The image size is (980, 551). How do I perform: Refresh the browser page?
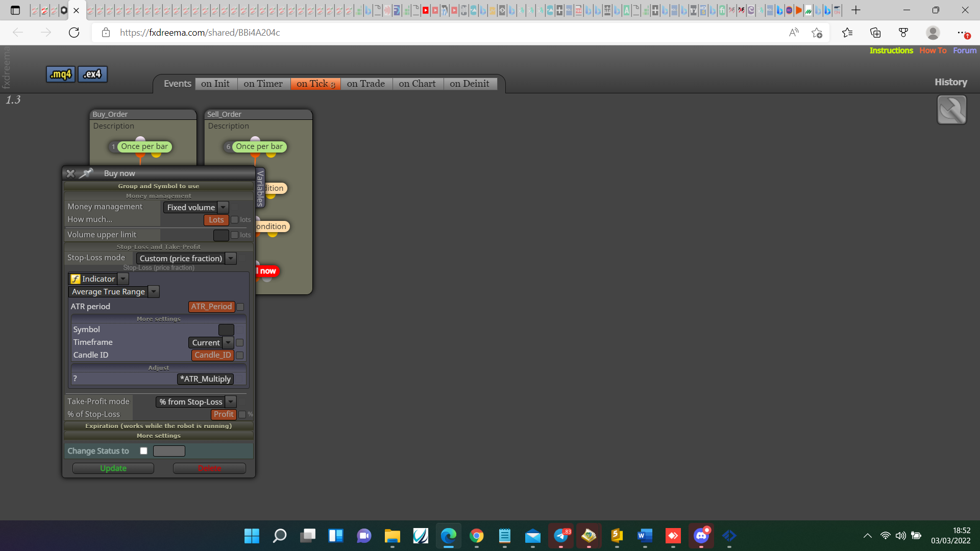pos(74,33)
